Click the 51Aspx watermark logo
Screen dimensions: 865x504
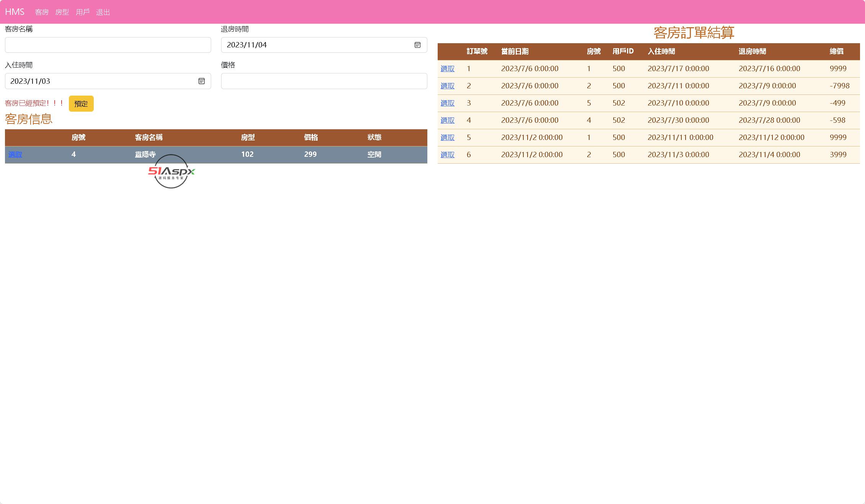click(171, 172)
